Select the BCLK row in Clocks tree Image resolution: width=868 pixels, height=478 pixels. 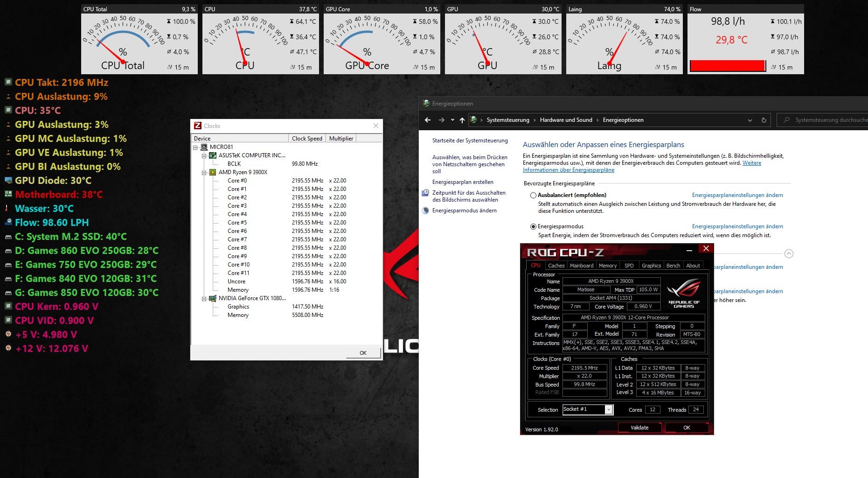[287, 164]
